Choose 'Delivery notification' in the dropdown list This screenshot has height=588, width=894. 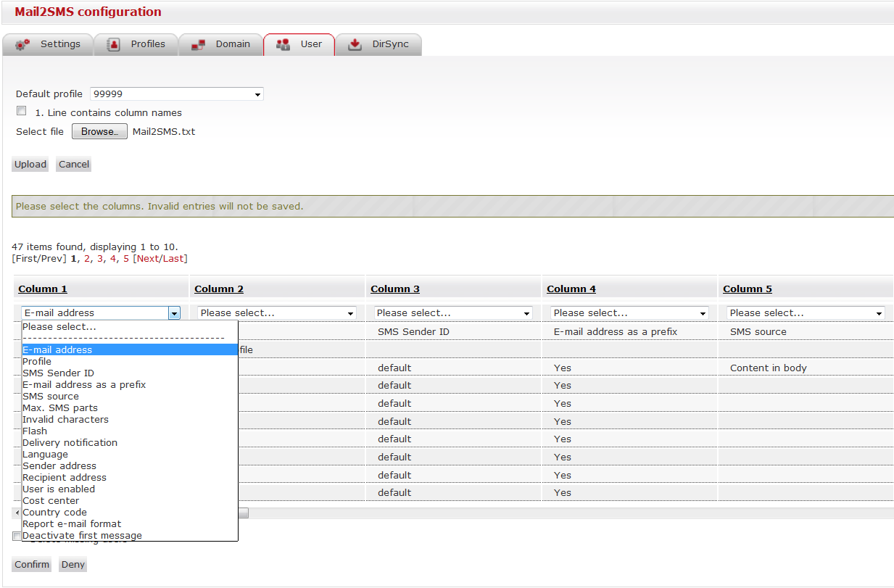[x=70, y=443]
